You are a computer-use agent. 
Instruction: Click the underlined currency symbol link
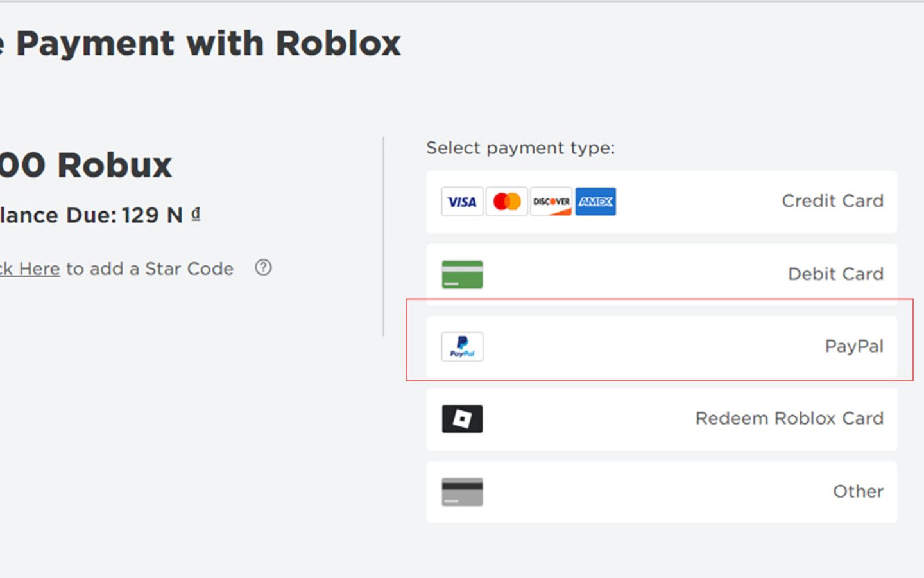196,215
